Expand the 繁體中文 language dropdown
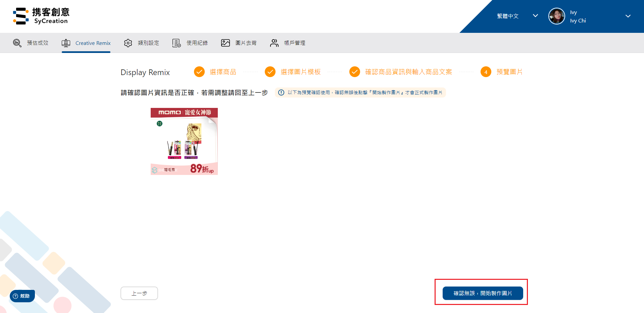Image resolution: width=644 pixels, height=313 pixels. click(517, 16)
